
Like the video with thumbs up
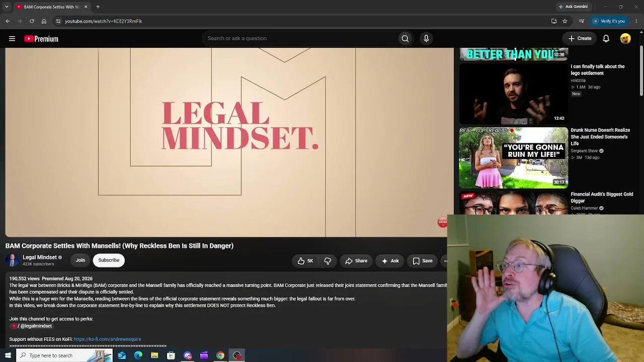click(x=305, y=261)
